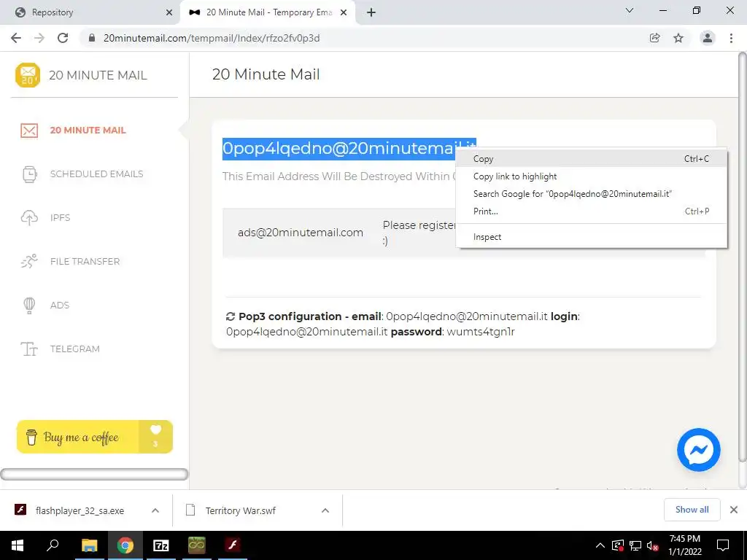Open the 20 MINUTE MAIL sidebar envelope icon

click(x=29, y=131)
